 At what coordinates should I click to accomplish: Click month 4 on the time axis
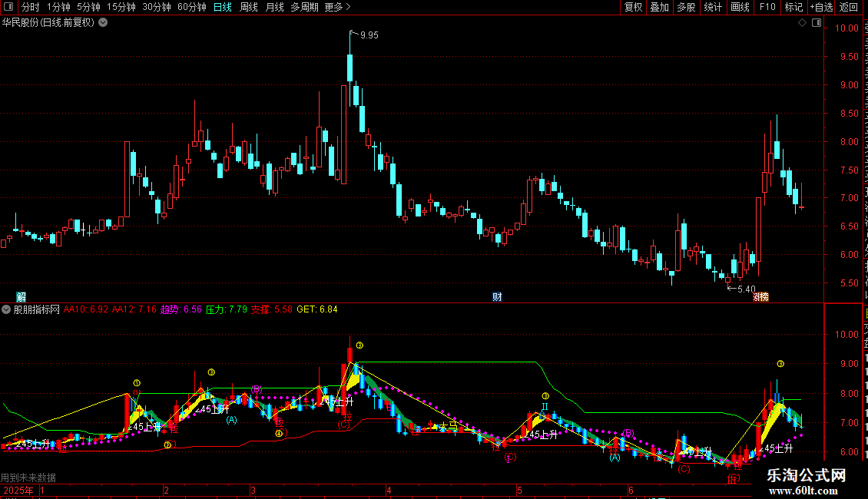pos(389,491)
